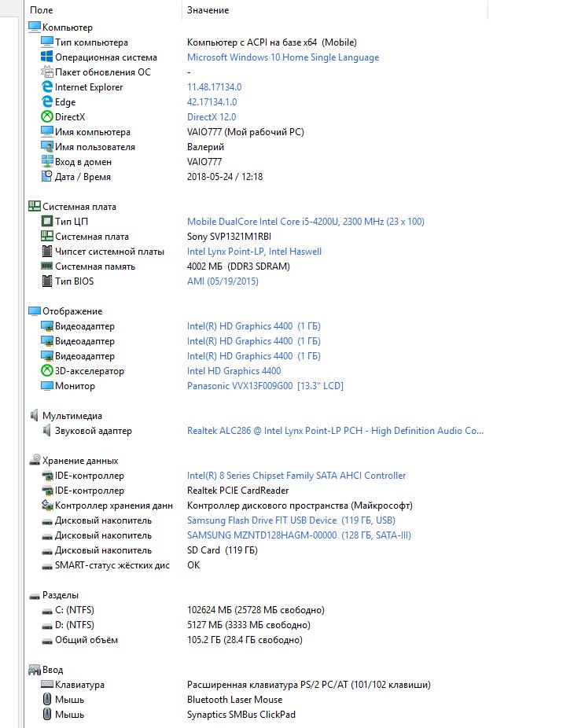Image resolution: width=574 pixels, height=728 pixels.
Task: Select the Realtek PCIE CardReader value
Action: pyautogui.click(x=237, y=491)
